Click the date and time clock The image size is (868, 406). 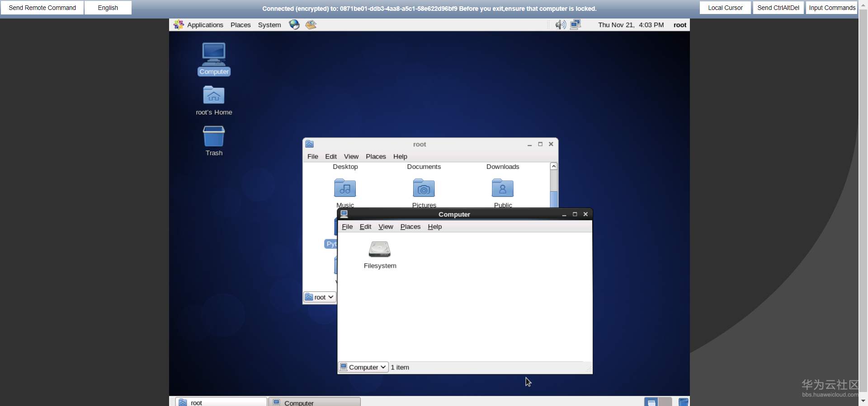tap(631, 25)
